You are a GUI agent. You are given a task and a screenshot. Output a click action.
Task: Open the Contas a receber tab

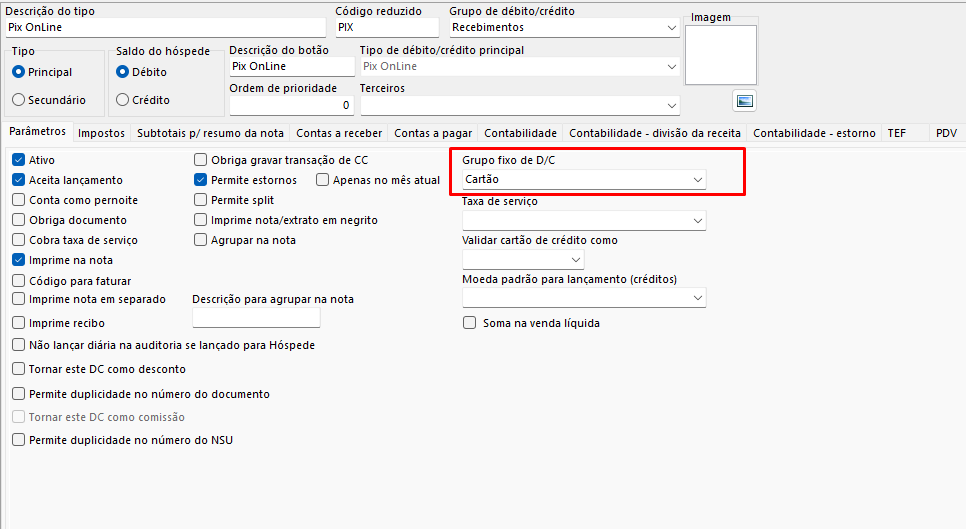[339, 133]
